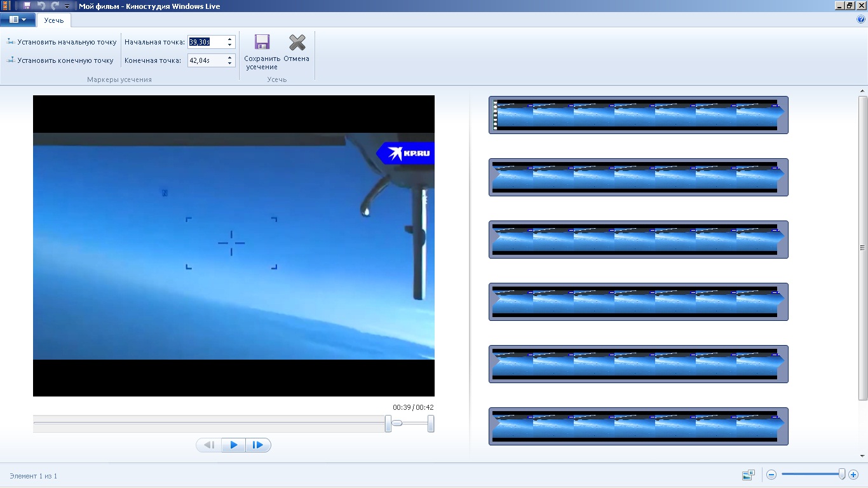
Task: Click the zoom in plus icon
Action: coord(853,475)
